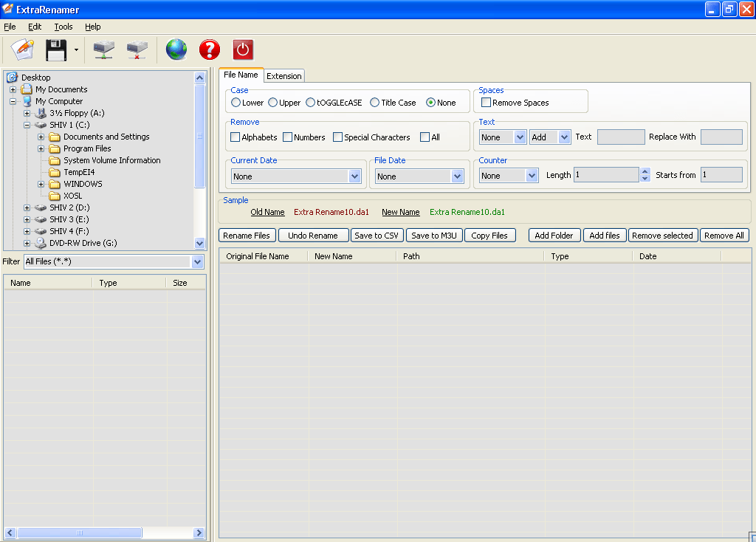Click the Replace With input field
Screen dimensions: 756x542
721,137
